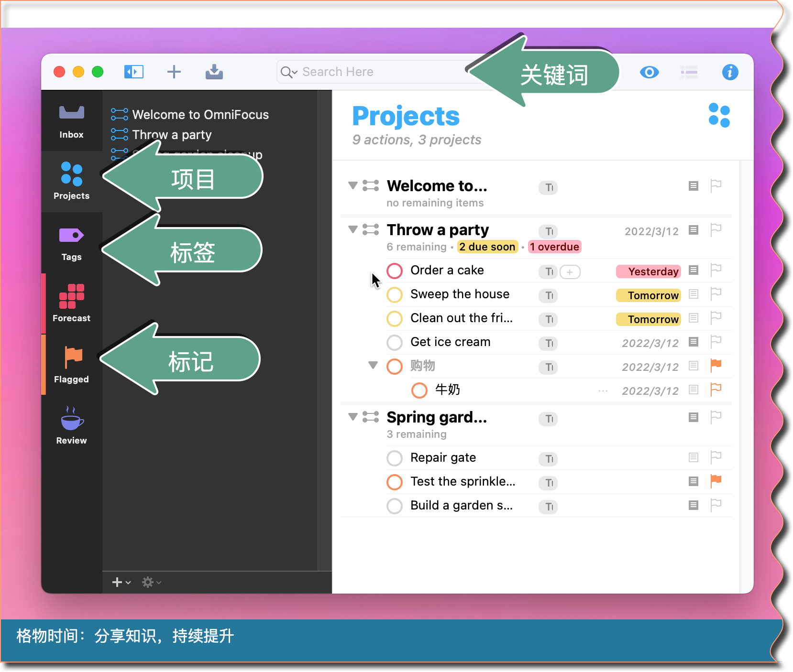The height and width of the screenshot is (672, 793).
Task: Collapse the 购物 action group
Action: click(x=373, y=365)
